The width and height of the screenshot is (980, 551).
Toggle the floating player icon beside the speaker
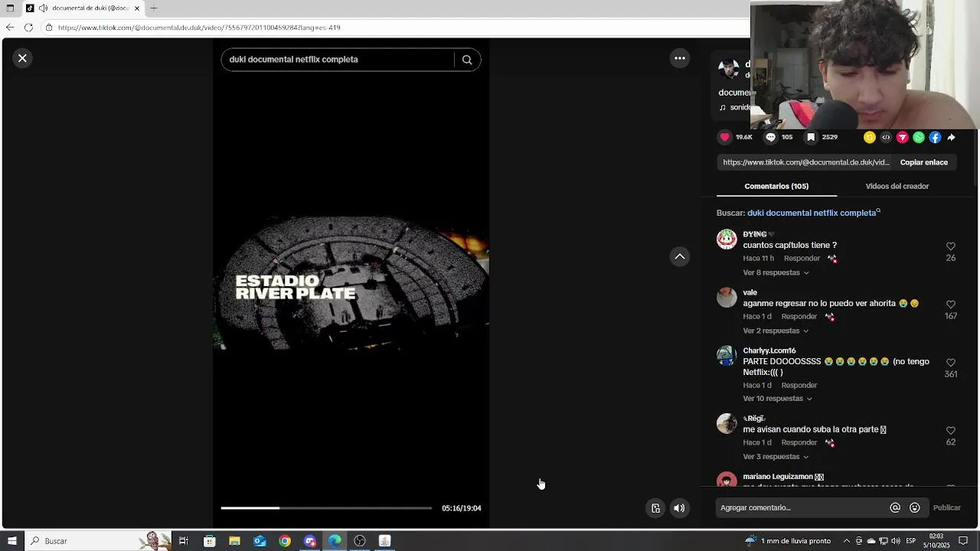(x=655, y=508)
